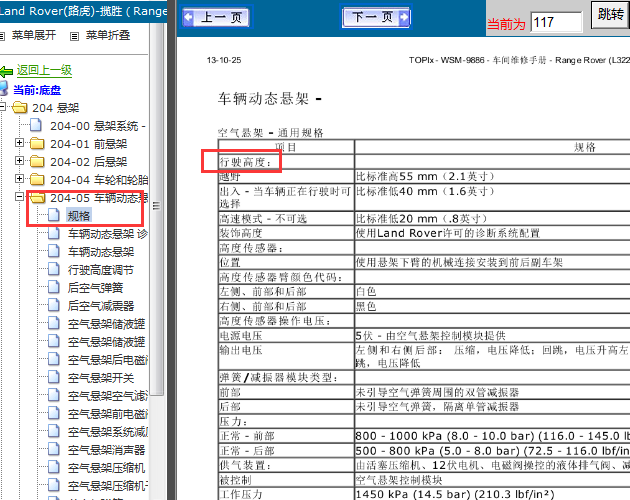Viewport: 630px width, 500px height.
Task: Click 菜单折叠 to collapse all menus
Action: point(108,35)
